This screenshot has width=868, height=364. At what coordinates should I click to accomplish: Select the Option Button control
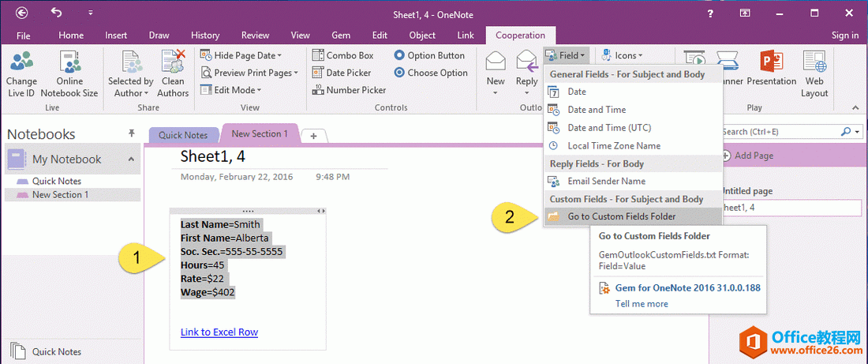(x=429, y=55)
